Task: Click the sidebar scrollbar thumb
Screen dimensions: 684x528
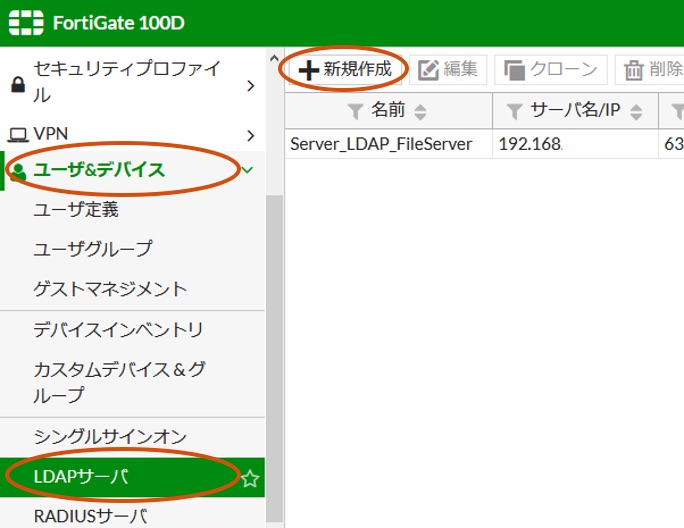Action: point(274,359)
